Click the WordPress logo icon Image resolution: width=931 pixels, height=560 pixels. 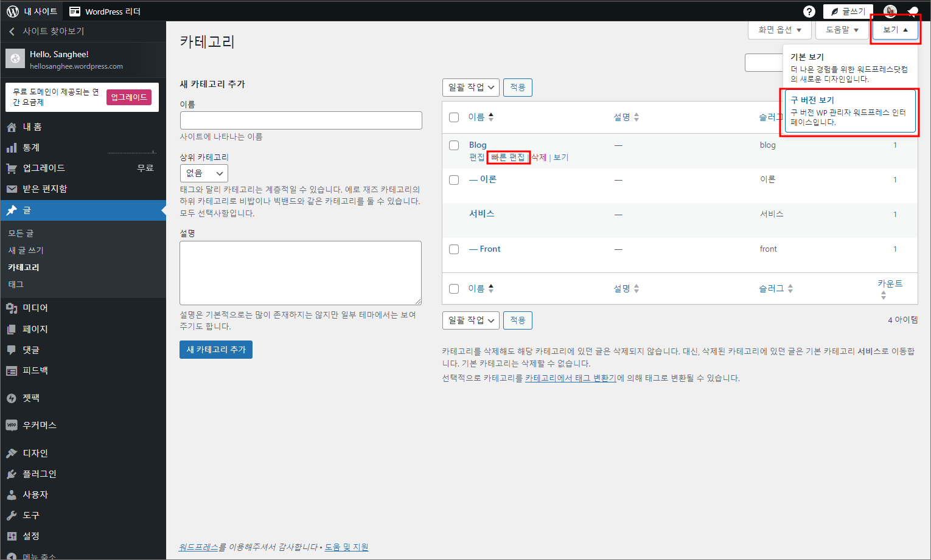pos(13,11)
